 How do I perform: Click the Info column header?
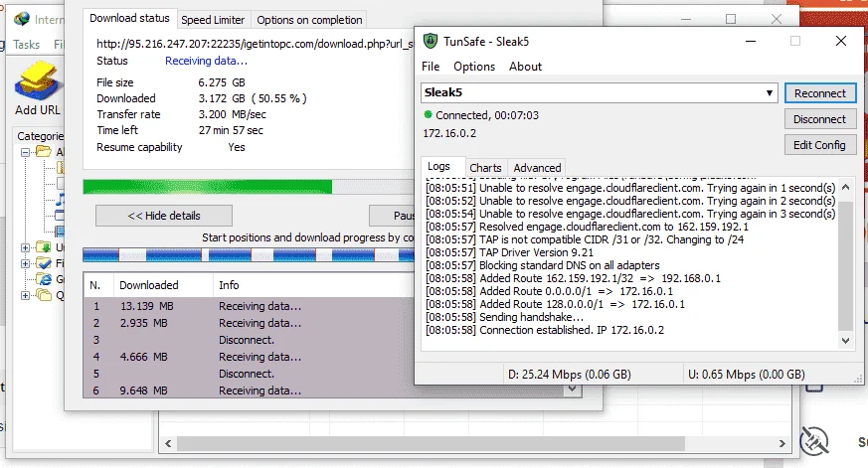click(x=313, y=285)
